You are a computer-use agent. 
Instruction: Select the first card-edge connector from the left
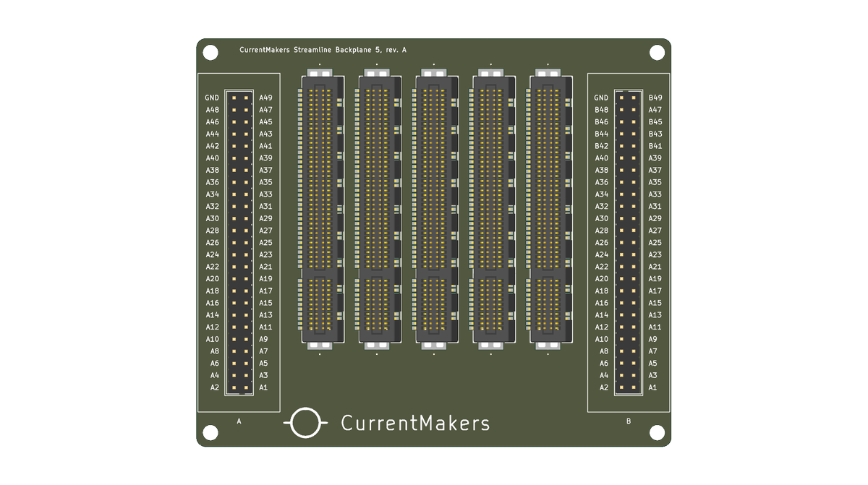point(320,210)
